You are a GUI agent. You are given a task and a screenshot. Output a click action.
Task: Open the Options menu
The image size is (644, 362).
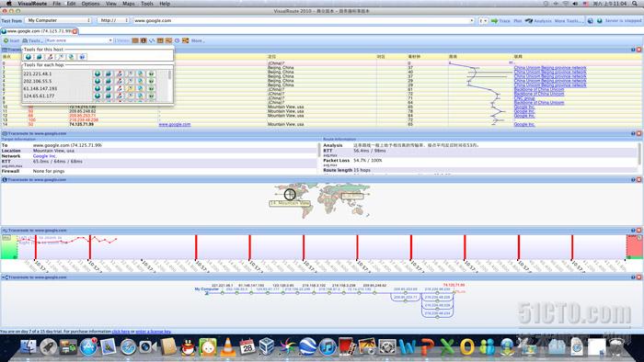coord(90,4)
